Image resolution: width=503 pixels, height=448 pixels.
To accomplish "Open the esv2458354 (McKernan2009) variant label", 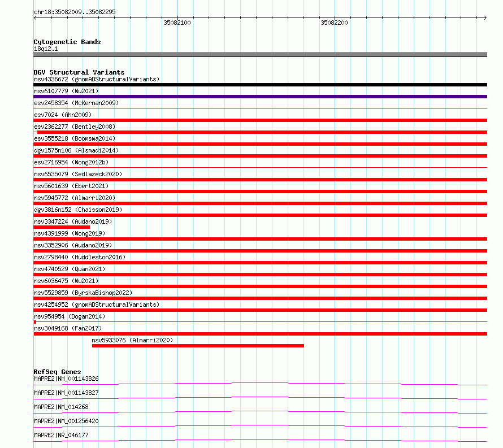I will click(76, 103).
